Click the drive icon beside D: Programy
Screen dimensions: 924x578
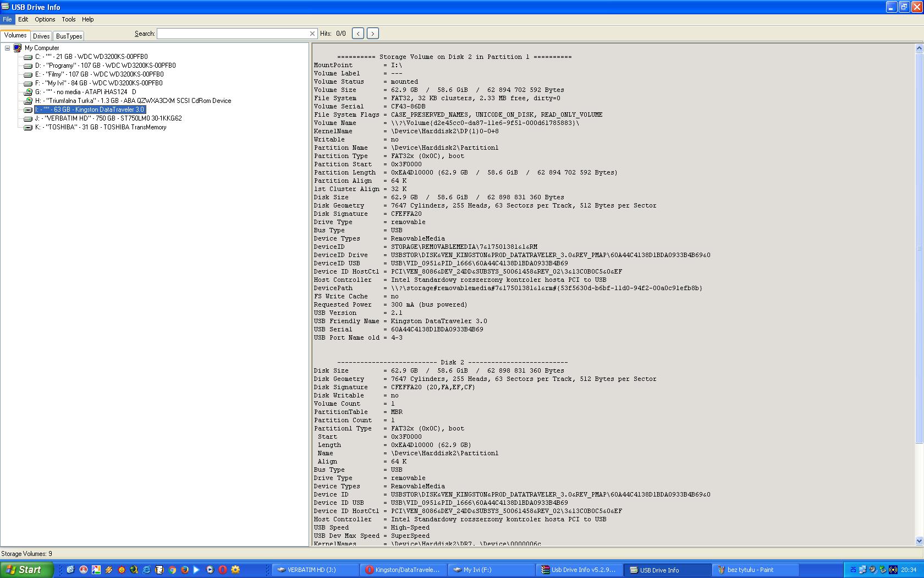pos(28,66)
